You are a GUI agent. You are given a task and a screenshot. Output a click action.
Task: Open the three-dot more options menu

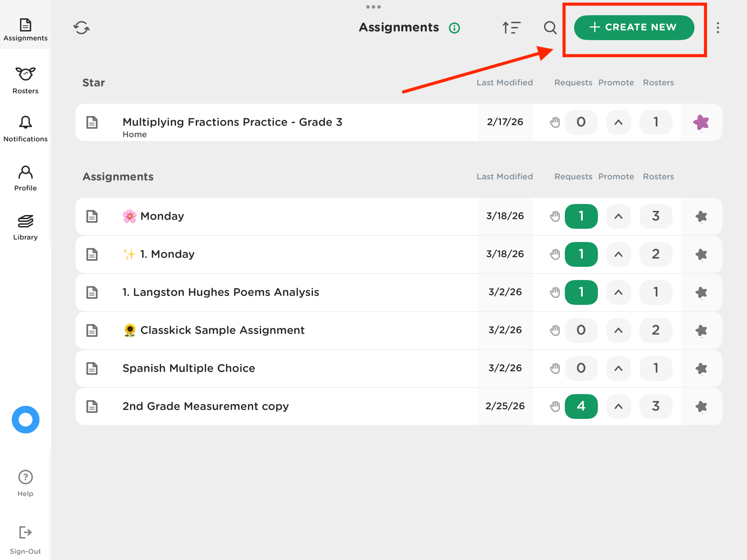[x=718, y=28]
